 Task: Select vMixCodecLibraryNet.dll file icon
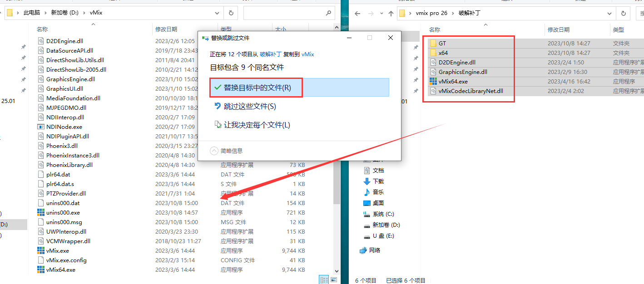coord(433,91)
